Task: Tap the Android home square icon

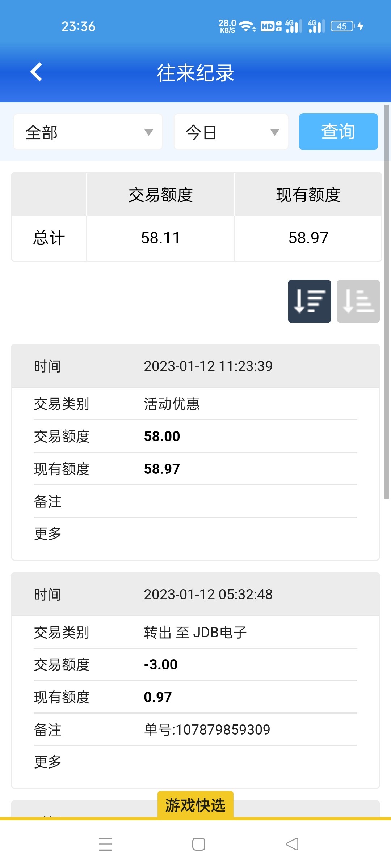Action: coord(198,844)
